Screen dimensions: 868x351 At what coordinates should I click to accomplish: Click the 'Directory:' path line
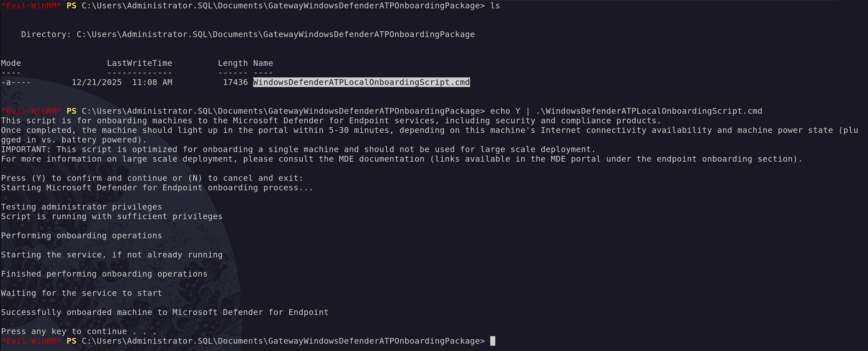tap(248, 34)
